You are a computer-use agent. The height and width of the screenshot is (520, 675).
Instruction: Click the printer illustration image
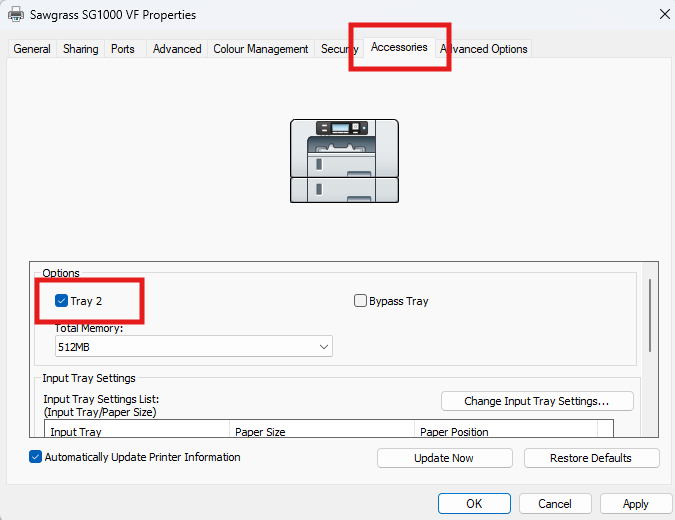tap(344, 161)
